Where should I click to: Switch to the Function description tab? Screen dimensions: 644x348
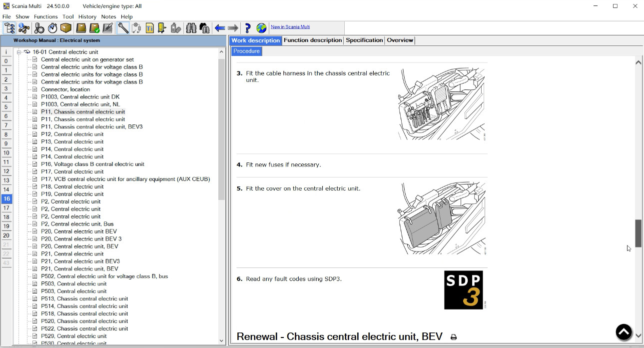click(313, 40)
